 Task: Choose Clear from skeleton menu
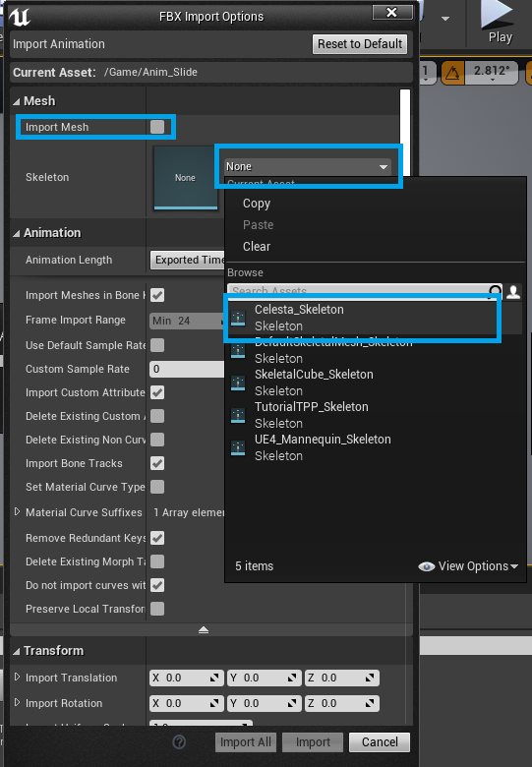pyautogui.click(x=257, y=247)
